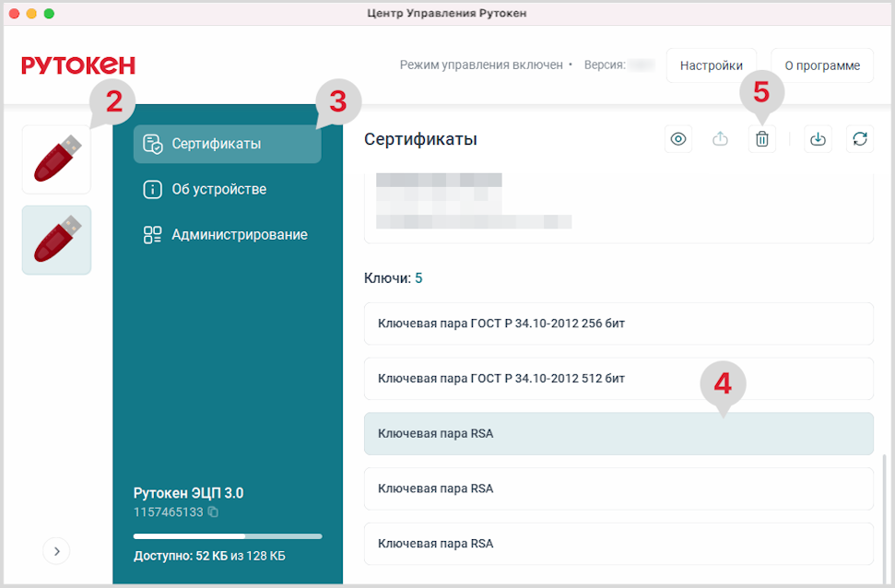Select the last Ключевая пара RSA entry

coord(618,544)
